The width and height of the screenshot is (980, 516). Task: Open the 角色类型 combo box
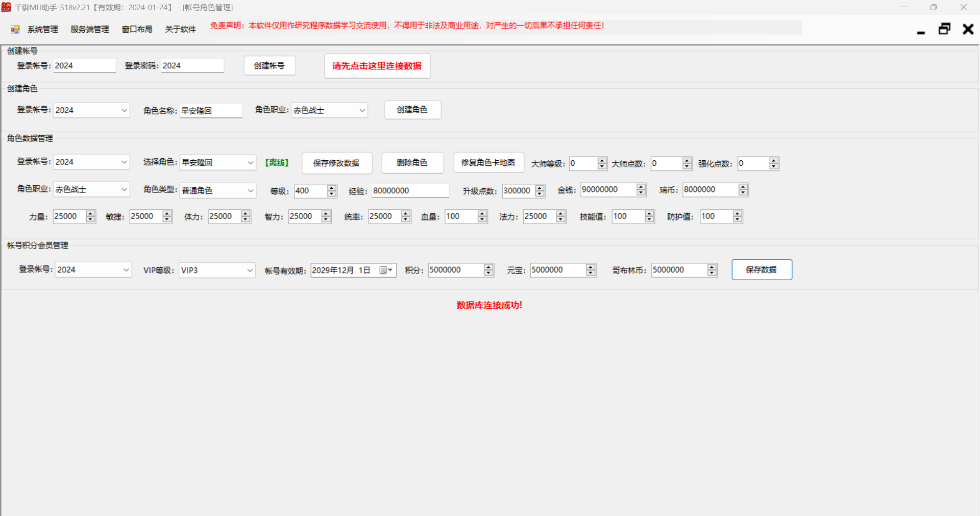coord(250,190)
